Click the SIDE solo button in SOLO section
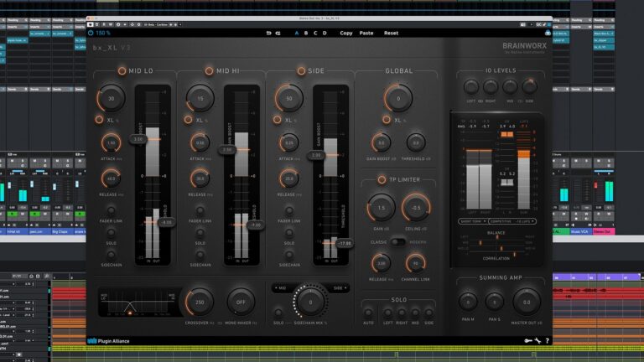Viewport: 644px width, 362px height. (428, 313)
